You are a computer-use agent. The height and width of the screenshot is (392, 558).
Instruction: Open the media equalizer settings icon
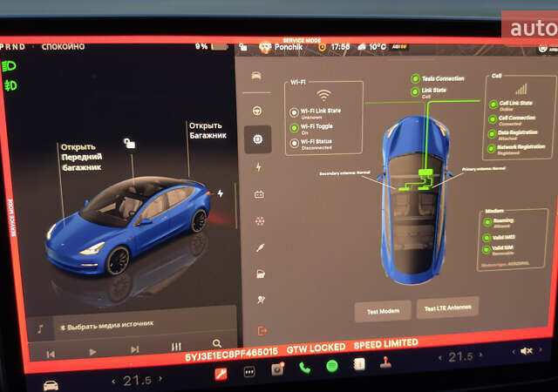tap(176, 347)
